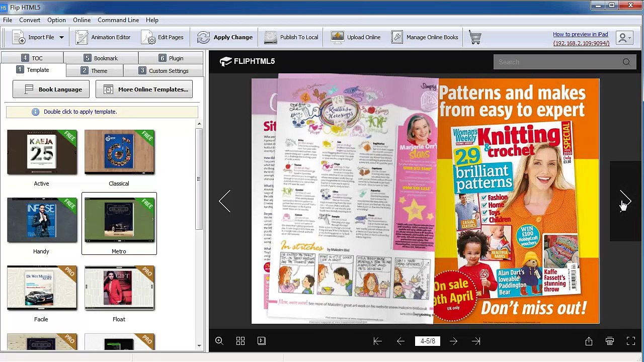Screen dimensions: 644x362
Task: Flip to next page with right arrow
Action: (625, 202)
